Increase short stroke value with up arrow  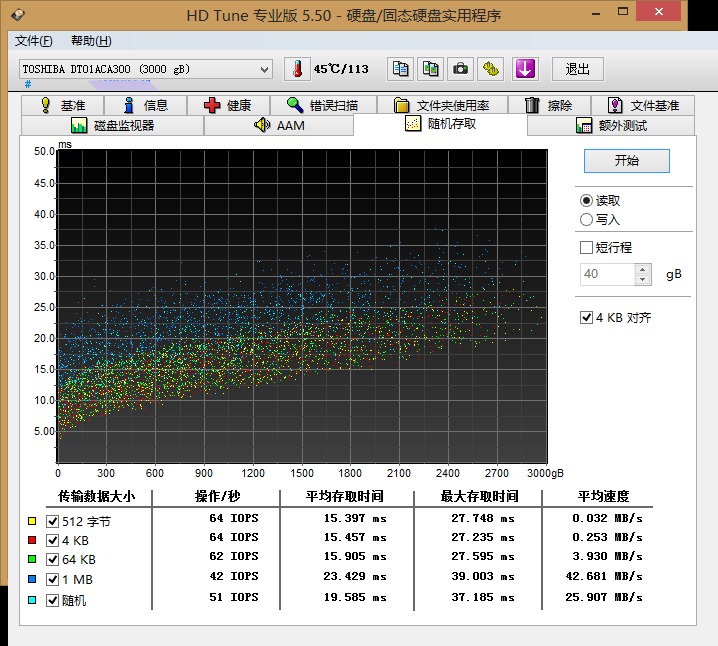click(x=642, y=269)
